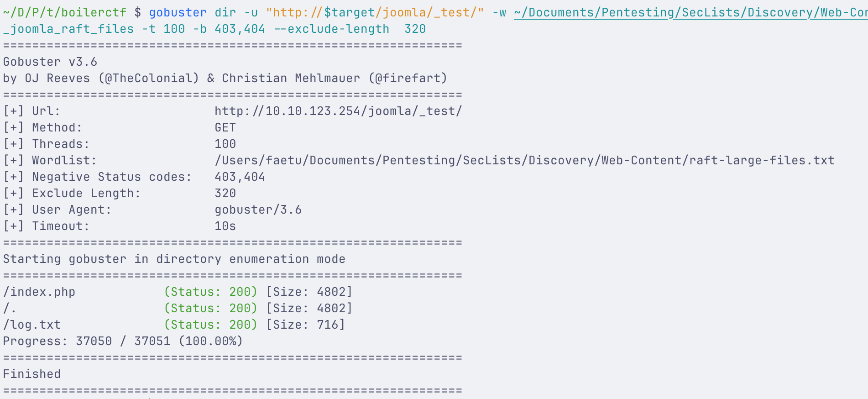Click the /log.txt result entry
The width and height of the screenshot is (868, 399).
(32, 325)
